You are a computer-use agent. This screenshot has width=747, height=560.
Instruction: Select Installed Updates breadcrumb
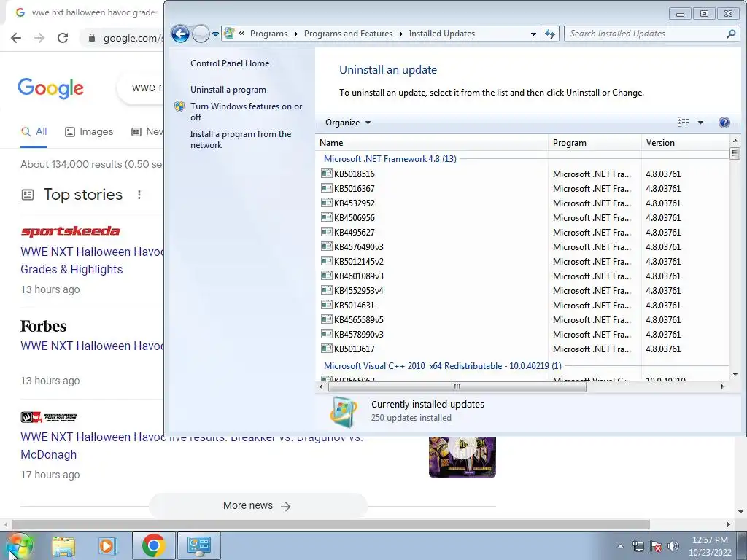[441, 34]
